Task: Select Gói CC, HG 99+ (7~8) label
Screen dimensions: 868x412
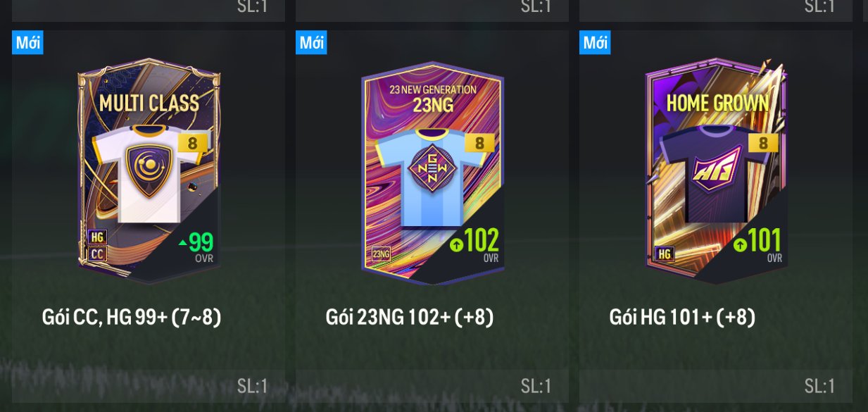Action: (132, 317)
